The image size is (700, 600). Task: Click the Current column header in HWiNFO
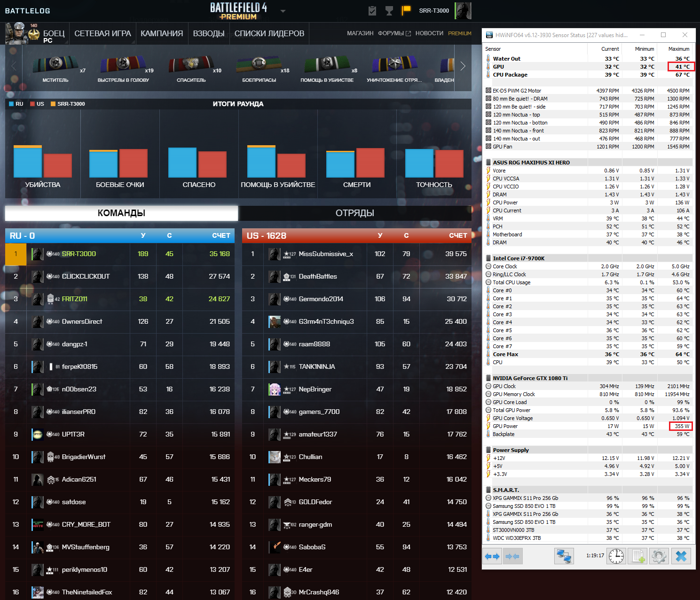(610, 49)
